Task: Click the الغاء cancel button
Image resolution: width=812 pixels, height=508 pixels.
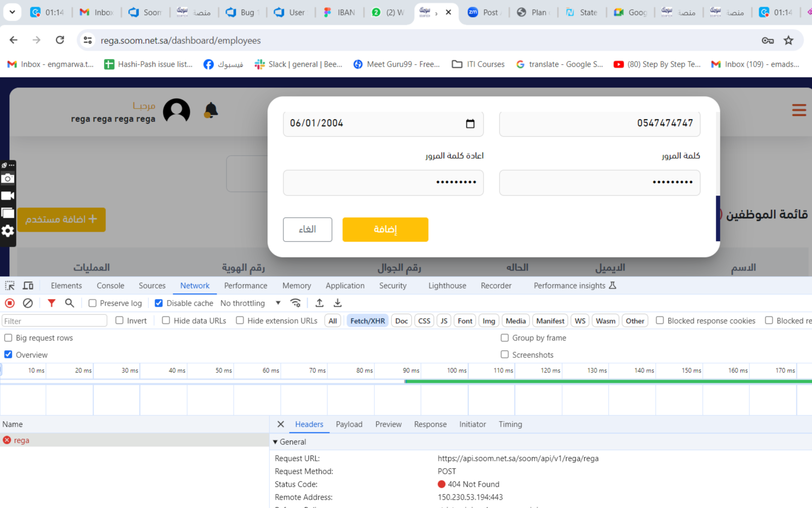Action: tap(307, 229)
